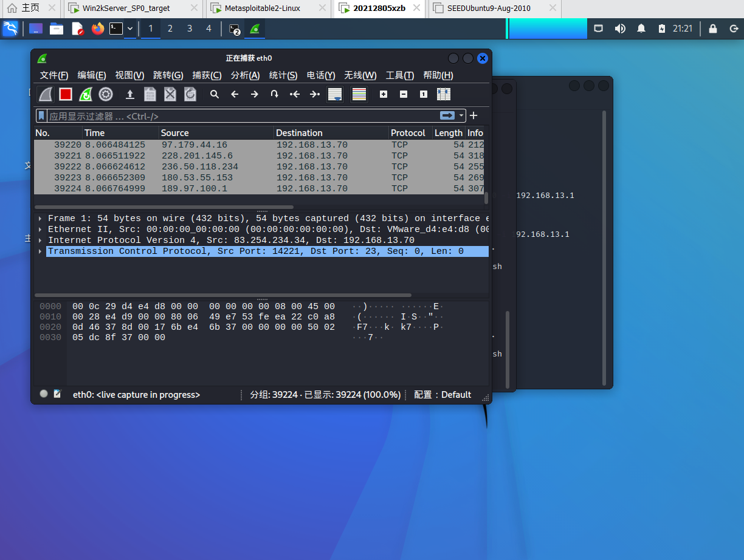Open capture options gear icon
The image size is (744, 560).
[106, 94]
